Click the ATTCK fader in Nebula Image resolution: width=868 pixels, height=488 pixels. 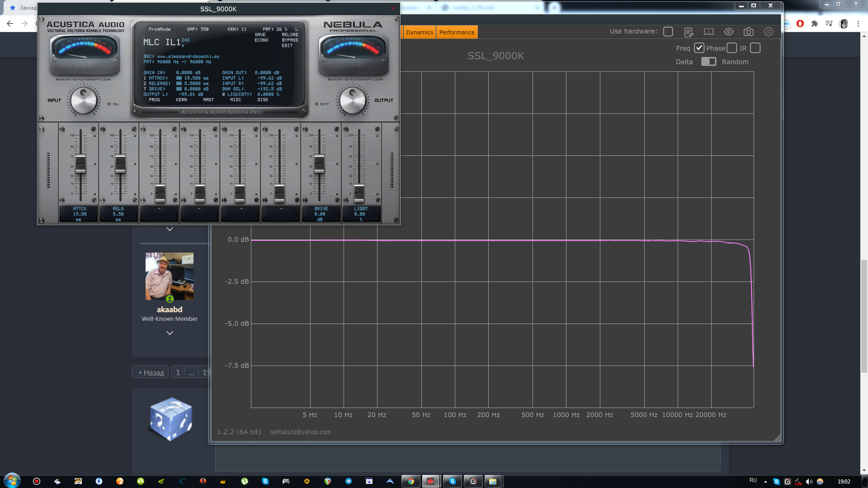tap(80, 164)
